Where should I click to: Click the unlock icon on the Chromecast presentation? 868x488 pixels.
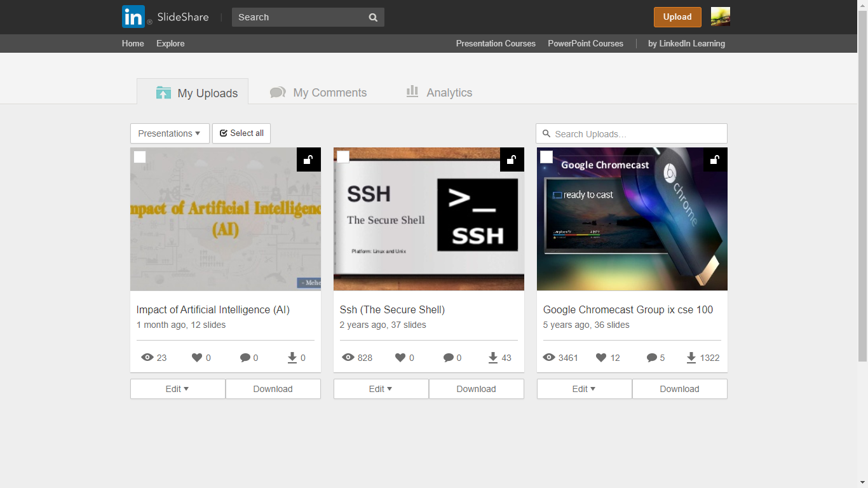pos(715,159)
